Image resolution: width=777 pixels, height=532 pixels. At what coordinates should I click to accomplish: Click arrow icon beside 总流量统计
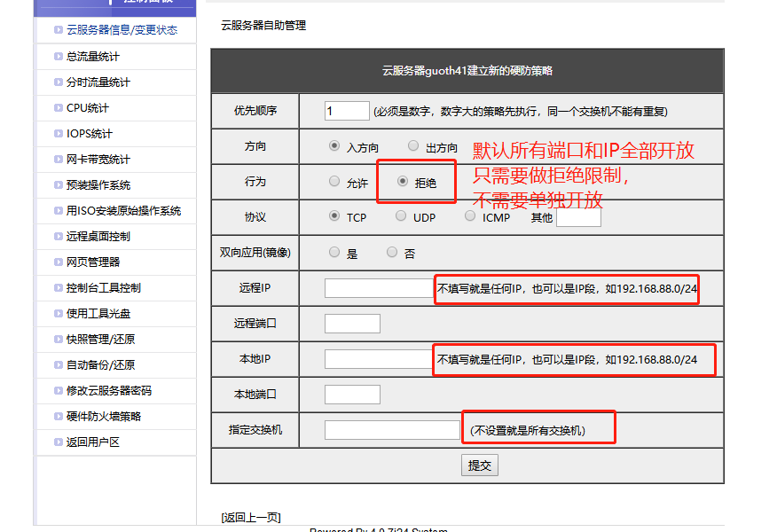click(x=58, y=57)
